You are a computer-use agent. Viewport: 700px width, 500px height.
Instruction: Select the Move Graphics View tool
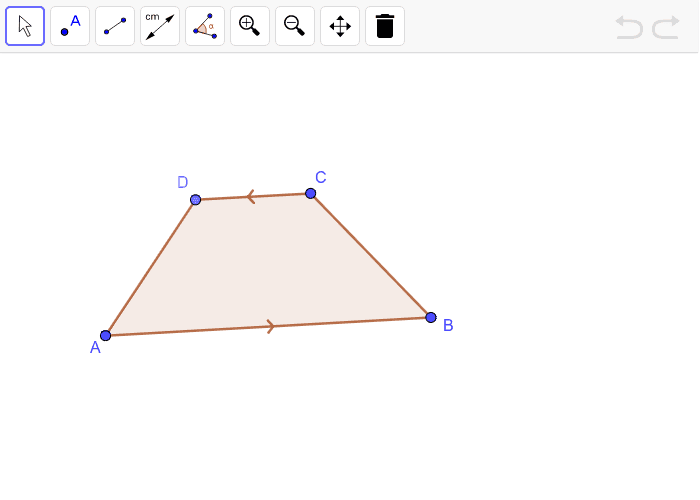pos(340,26)
